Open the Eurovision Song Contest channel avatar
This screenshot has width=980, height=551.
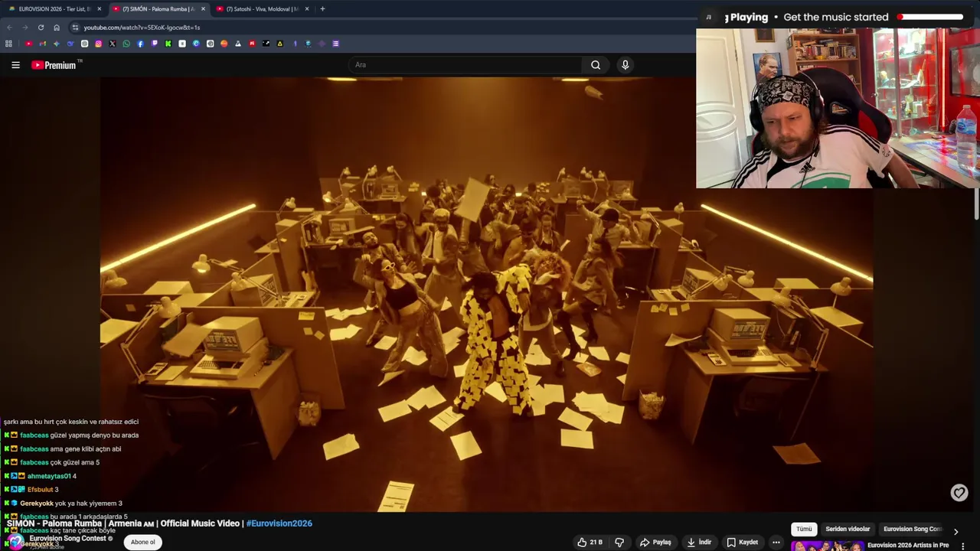[x=15, y=542]
